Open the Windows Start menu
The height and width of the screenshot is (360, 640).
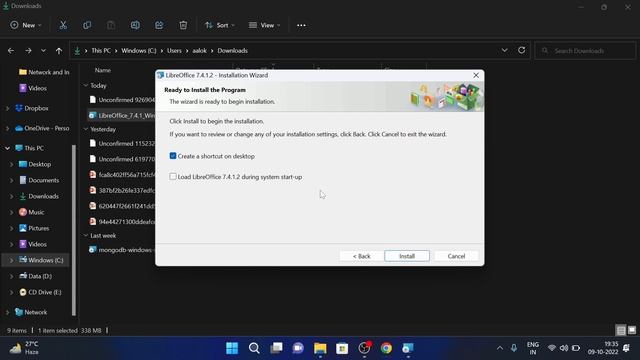(x=232, y=348)
